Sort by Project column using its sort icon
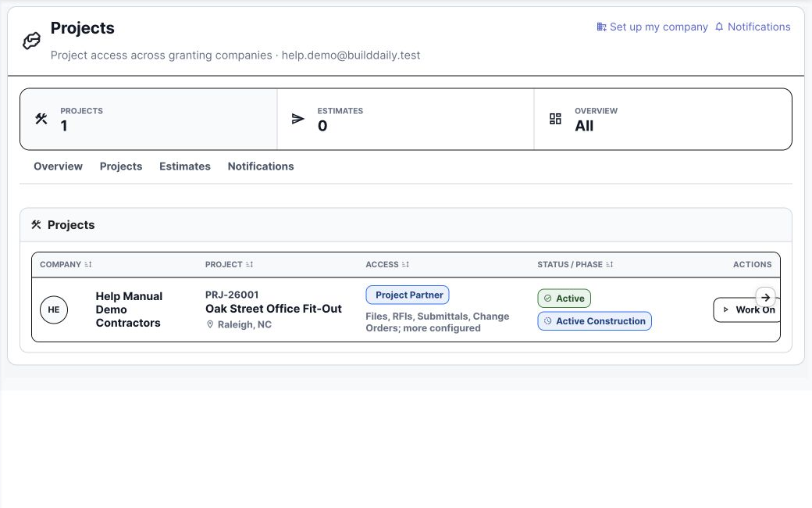 pos(249,264)
